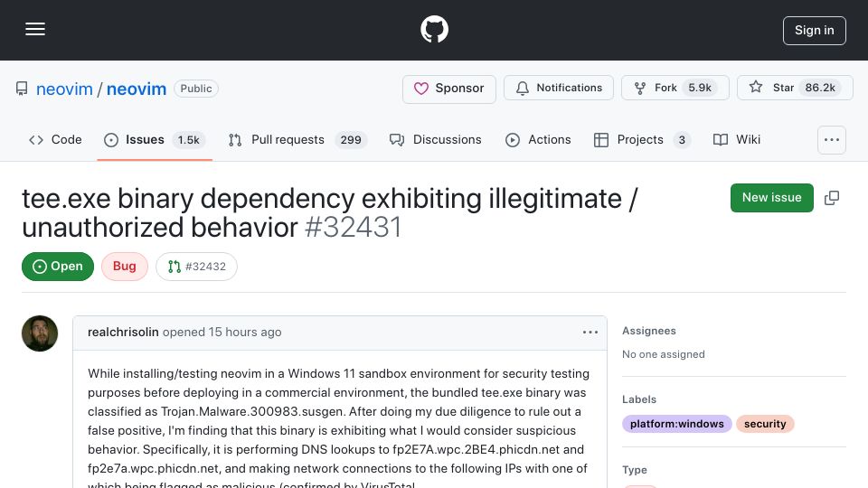
Task: Click the 'opened 15 hours ago' timestamp
Action: pos(222,332)
